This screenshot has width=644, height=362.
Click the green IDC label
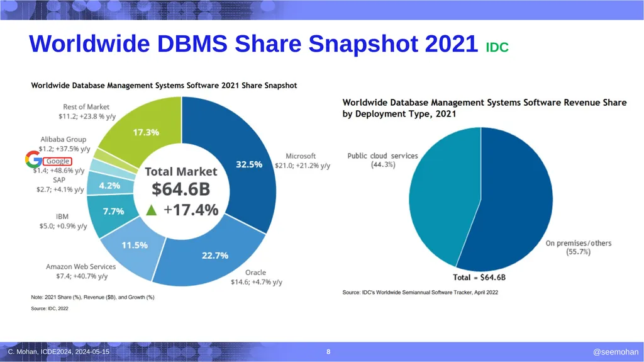click(497, 47)
